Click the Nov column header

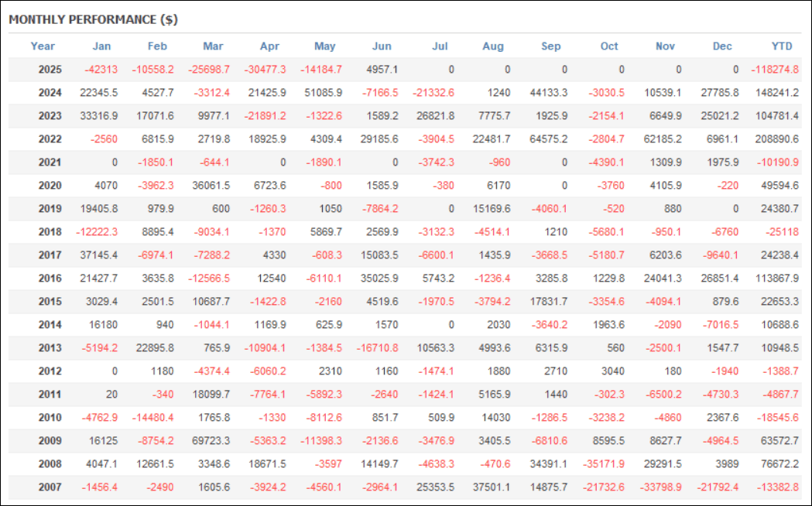pyautogui.click(x=666, y=46)
